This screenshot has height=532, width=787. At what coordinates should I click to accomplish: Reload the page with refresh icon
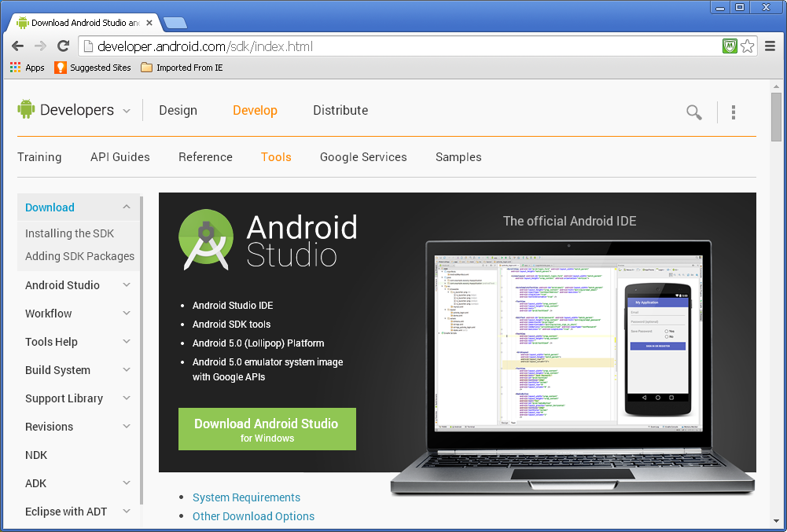coord(63,46)
